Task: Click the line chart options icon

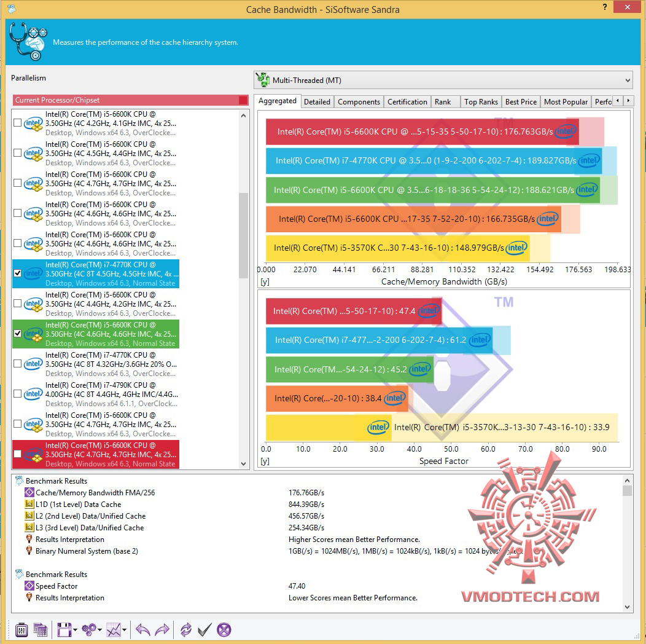Action: (114, 630)
